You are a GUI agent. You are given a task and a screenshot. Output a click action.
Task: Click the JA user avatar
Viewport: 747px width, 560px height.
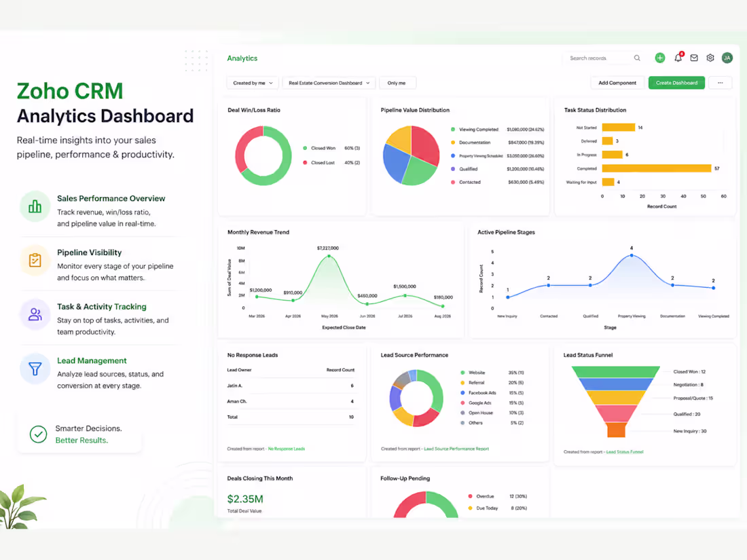[x=727, y=58]
